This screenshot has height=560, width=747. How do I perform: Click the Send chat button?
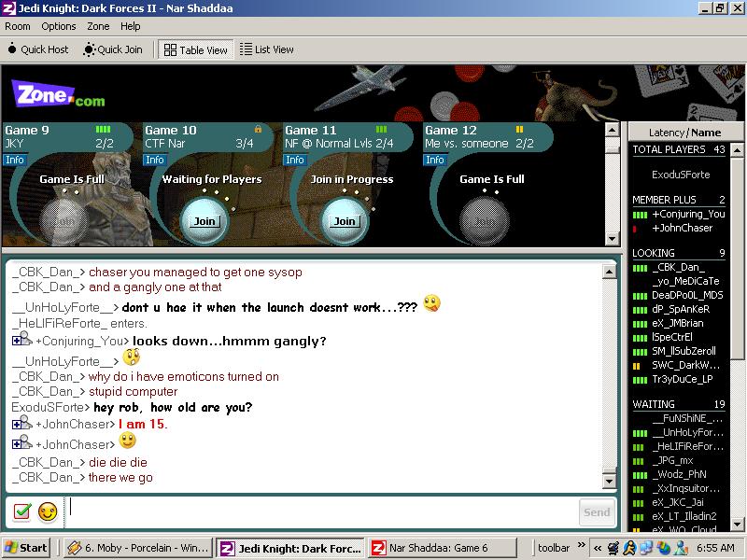pyautogui.click(x=597, y=512)
